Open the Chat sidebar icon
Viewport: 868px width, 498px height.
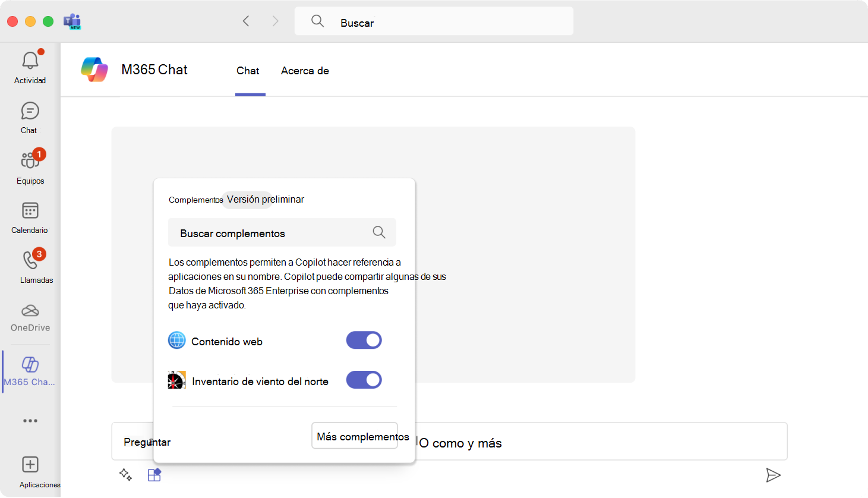[x=30, y=111]
